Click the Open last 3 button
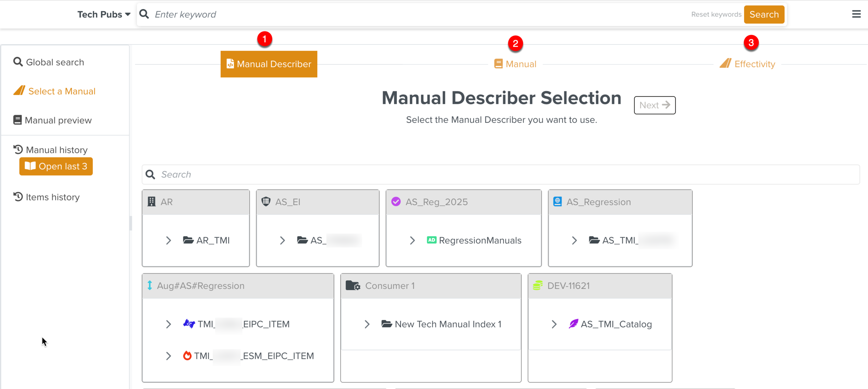The width and height of the screenshot is (868, 389). click(x=56, y=166)
